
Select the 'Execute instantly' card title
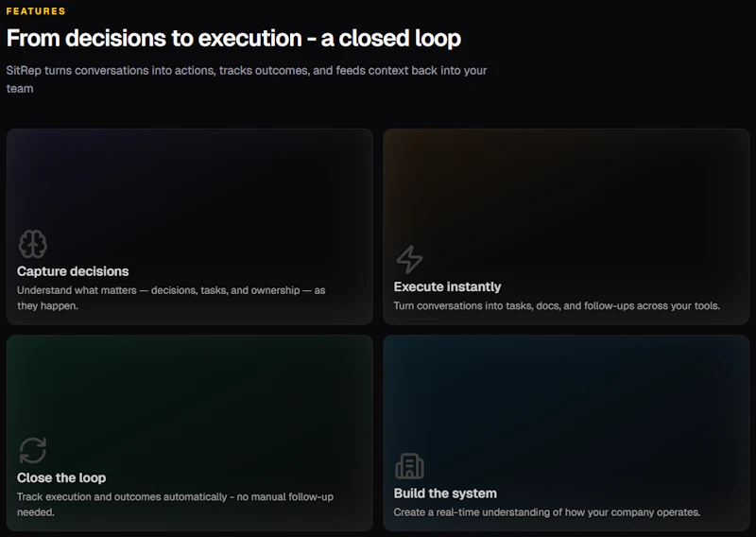[x=447, y=286]
